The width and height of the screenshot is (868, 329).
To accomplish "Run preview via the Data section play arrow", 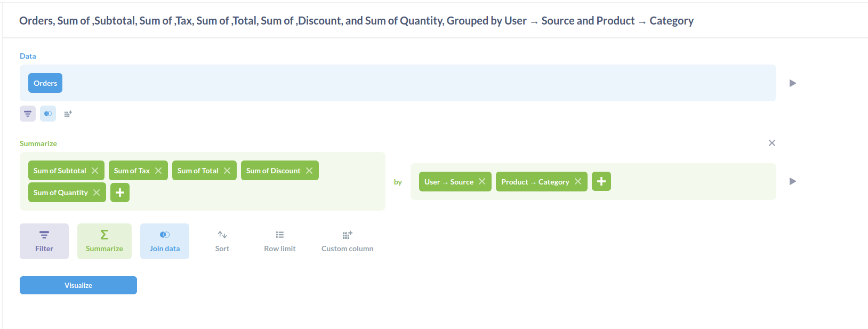I will [x=793, y=83].
